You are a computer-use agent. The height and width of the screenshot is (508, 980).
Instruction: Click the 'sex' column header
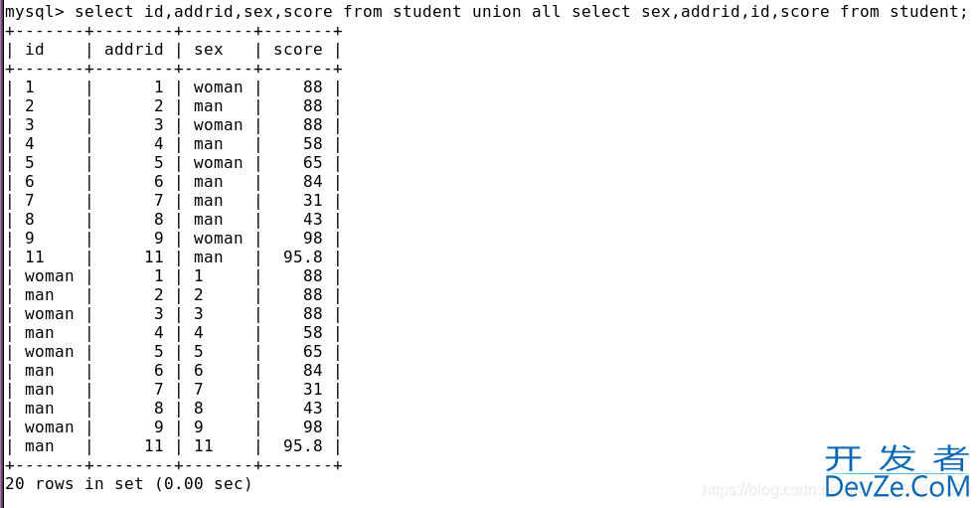point(208,50)
